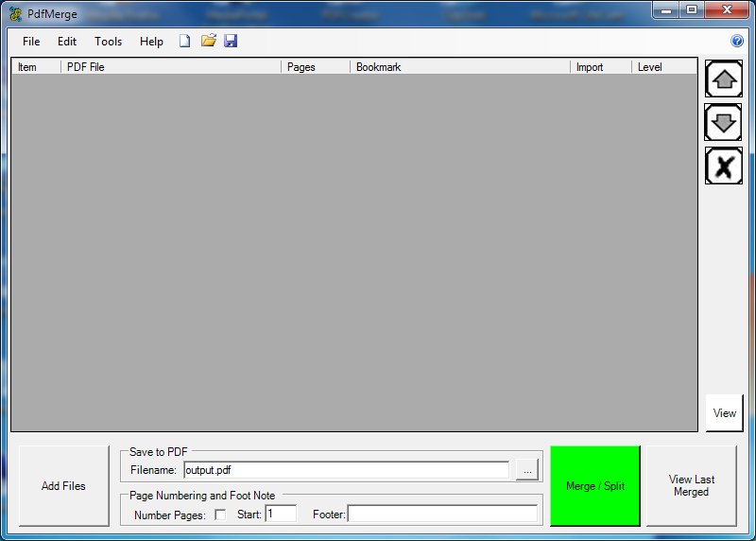Open a file with the folder icon

(209, 42)
